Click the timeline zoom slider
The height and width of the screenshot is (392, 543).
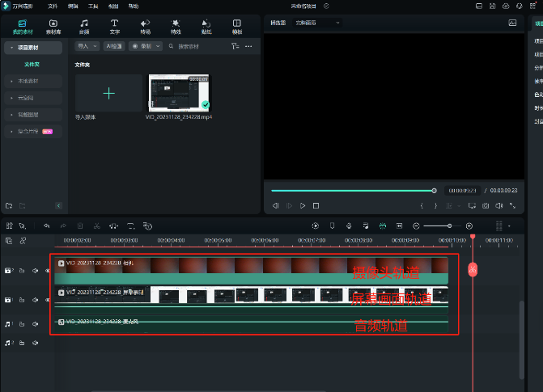point(449,226)
